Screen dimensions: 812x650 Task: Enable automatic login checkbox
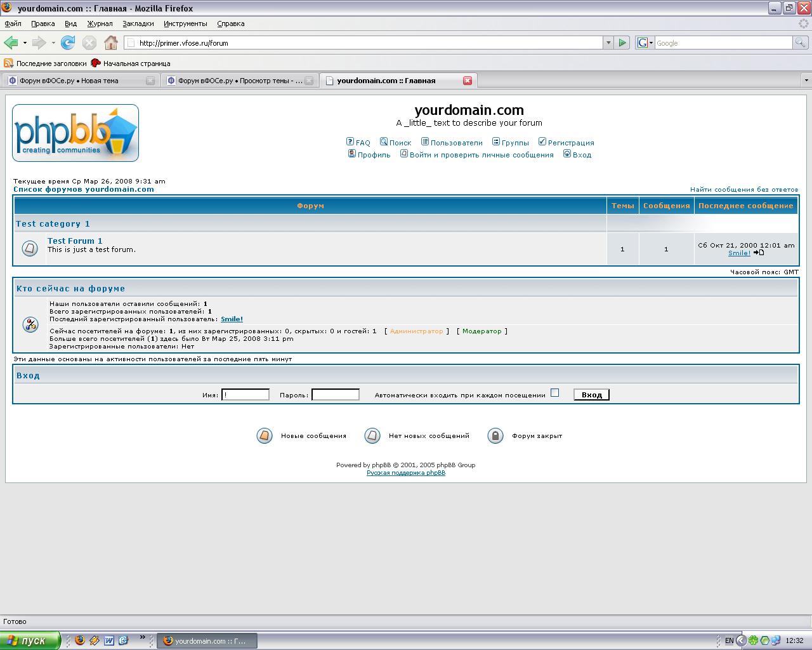point(555,393)
